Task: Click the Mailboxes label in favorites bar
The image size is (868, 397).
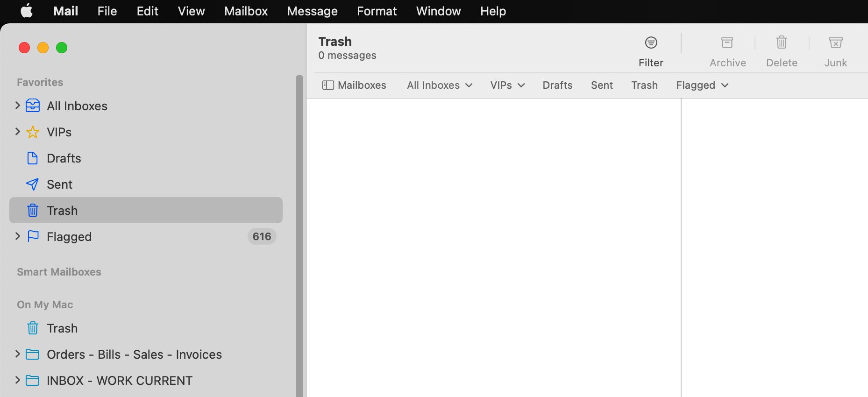Action: coord(362,85)
